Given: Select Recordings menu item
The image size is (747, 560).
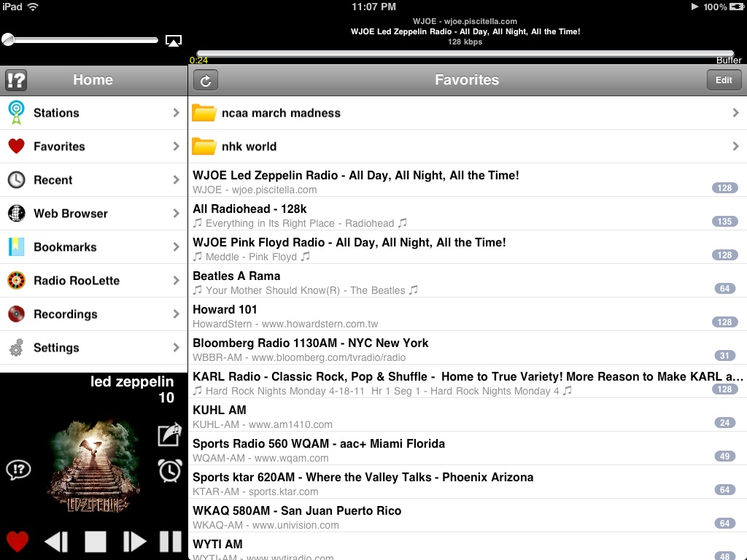Looking at the screenshot, I should (x=94, y=314).
